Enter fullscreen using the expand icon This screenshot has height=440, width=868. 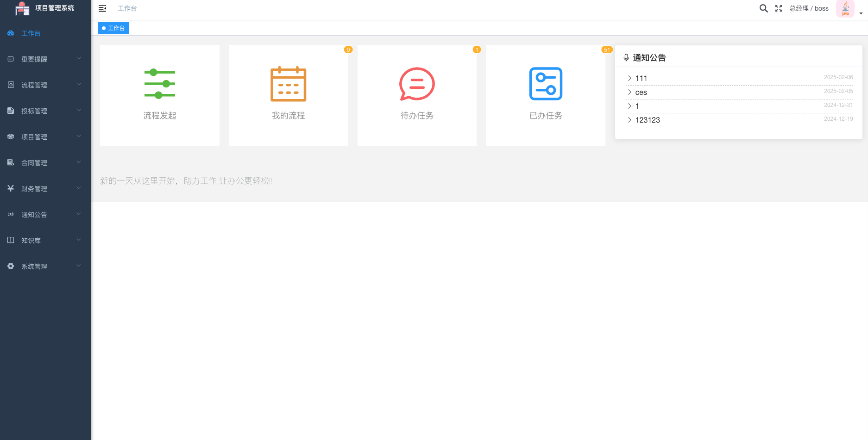coord(779,8)
